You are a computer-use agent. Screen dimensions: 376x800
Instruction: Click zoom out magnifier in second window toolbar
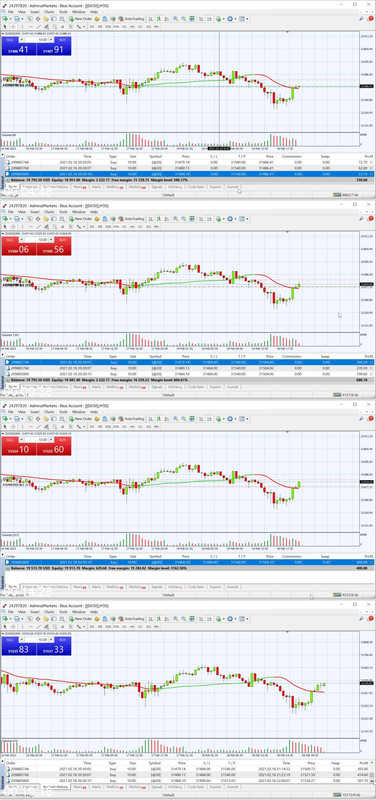[183, 218]
